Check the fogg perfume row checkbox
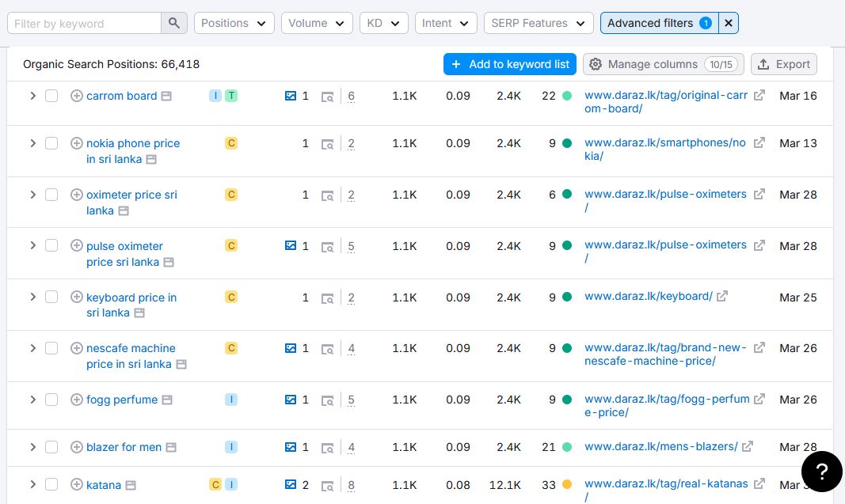The image size is (845, 504). 51,400
